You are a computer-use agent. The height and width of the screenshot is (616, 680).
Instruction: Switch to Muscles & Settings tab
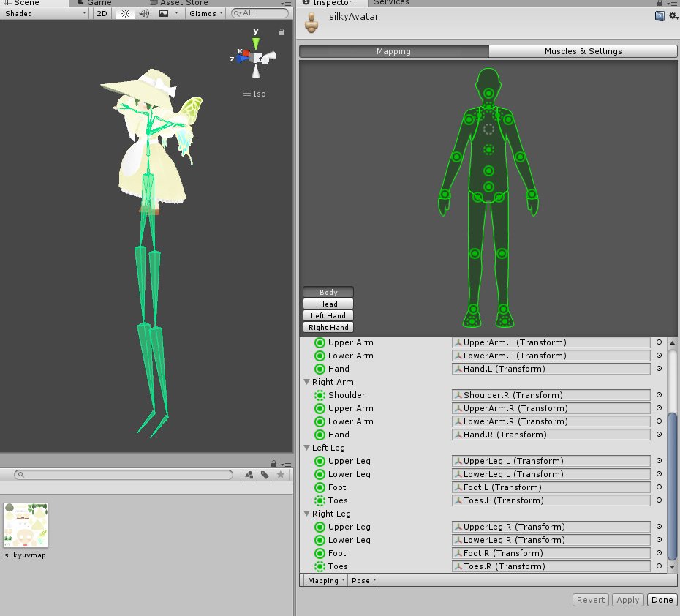point(583,51)
